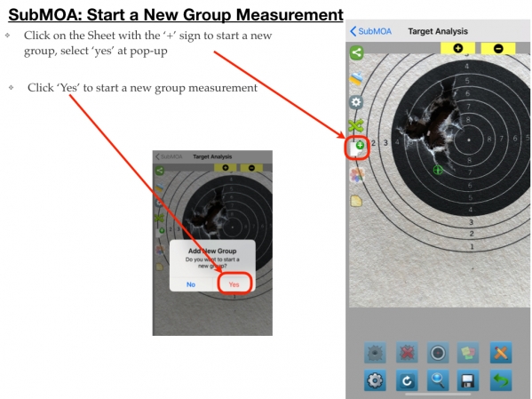Image resolution: width=532 pixels, height=399 pixels.
Task: Tap the SubMOA back link in small phone screenshot
Action: coord(169,156)
